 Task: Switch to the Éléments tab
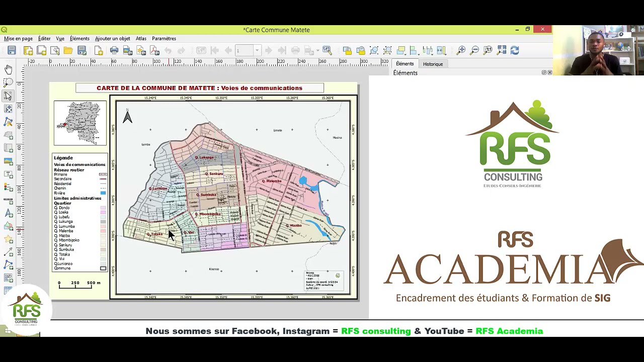[405, 64]
